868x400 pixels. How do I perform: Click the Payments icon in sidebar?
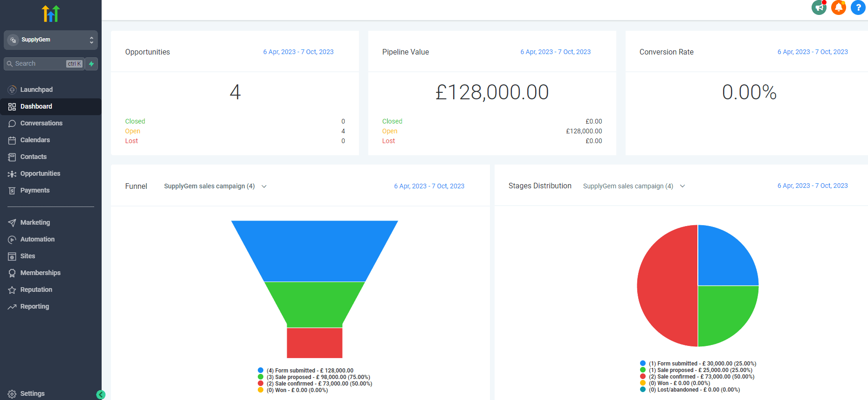(x=12, y=191)
